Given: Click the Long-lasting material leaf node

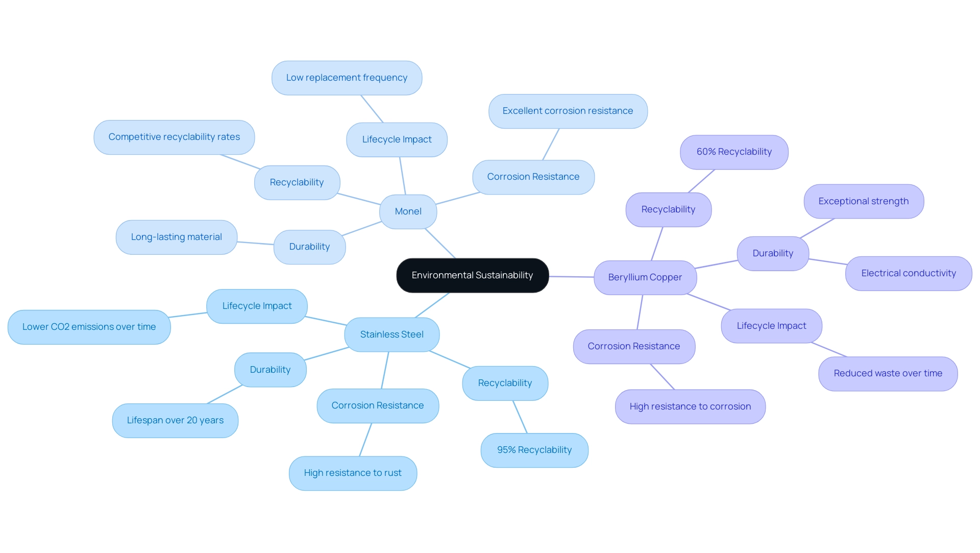Looking at the screenshot, I should [176, 236].
